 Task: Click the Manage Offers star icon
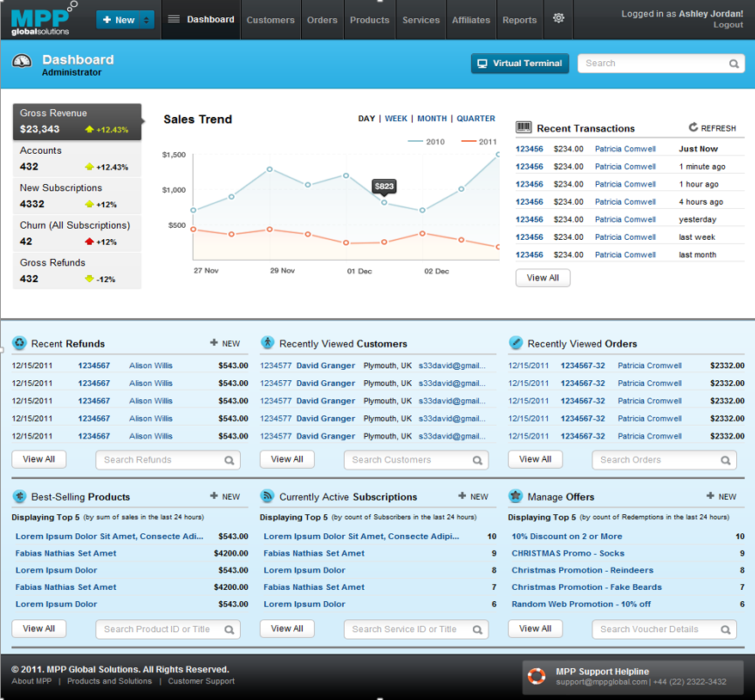tap(515, 496)
